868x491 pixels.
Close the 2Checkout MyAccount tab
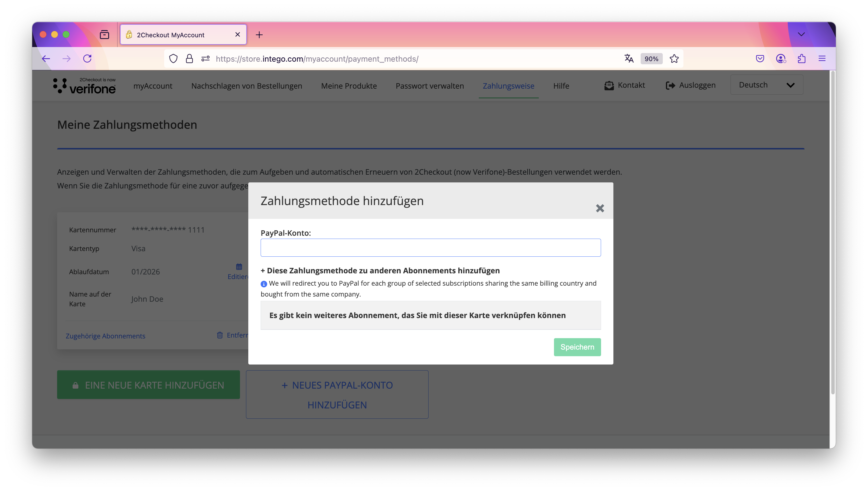[238, 34]
